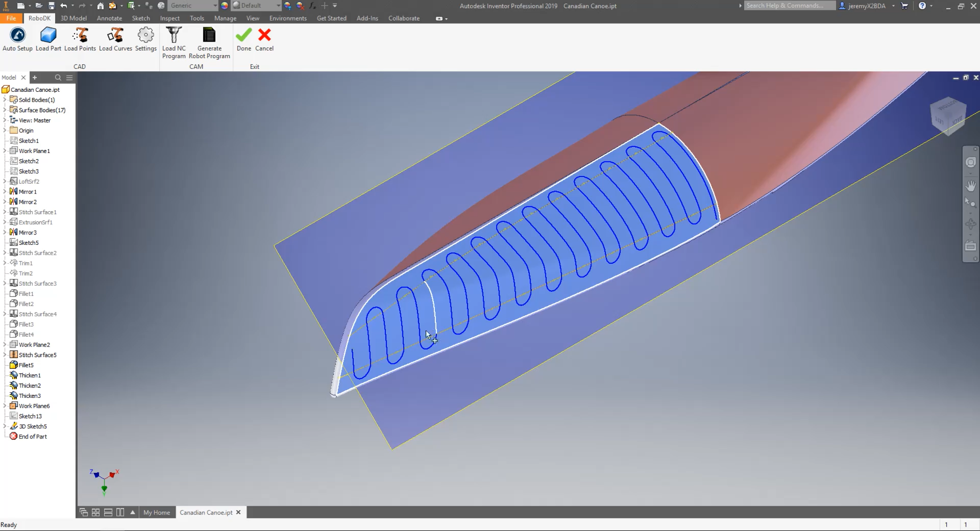Expand the Solid Bodies(1) node

pyautogui.click(x=5, y=100)
